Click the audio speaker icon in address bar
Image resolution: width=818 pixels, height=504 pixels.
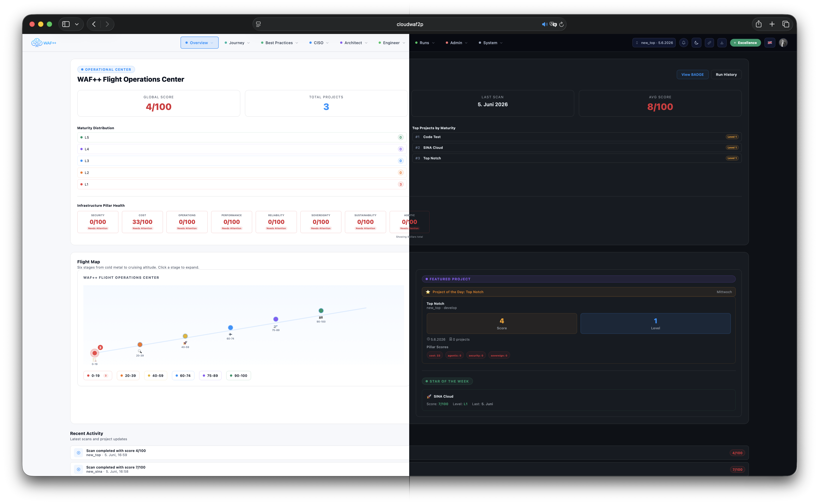pyautogui.click(x=544, y=24)
